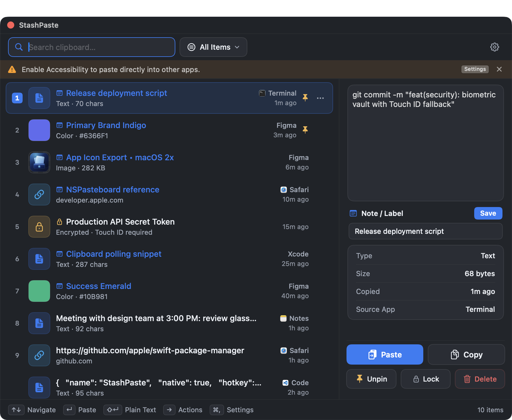
Task: Click the Actions arrow shortcut hint
Action: (x=183, y=410)
